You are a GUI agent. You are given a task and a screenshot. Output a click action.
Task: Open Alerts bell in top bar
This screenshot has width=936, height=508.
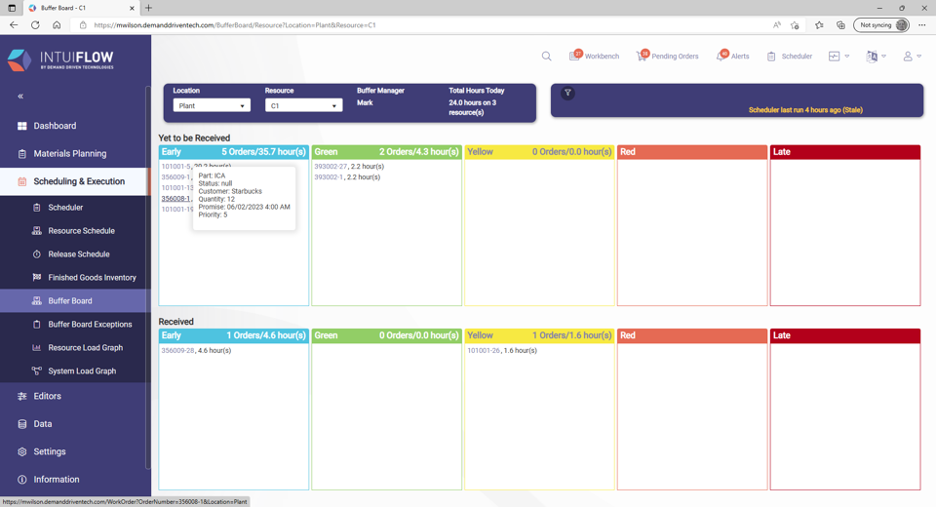732,56
